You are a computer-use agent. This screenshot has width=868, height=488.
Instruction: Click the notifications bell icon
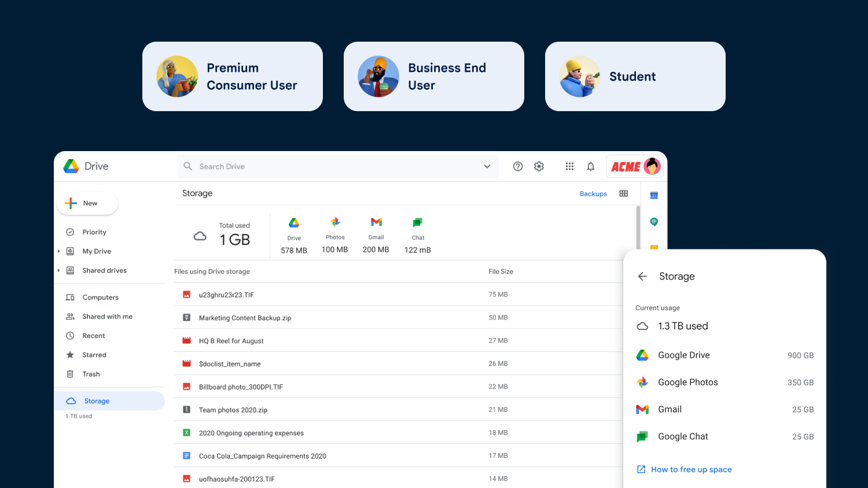coord(590,167)
